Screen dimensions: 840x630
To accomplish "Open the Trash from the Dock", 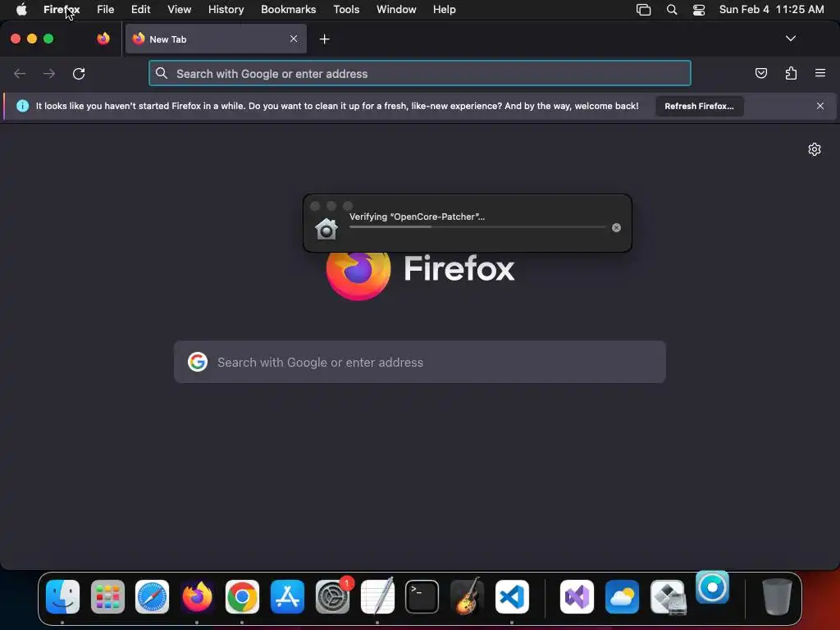I will tap(777, 597).
